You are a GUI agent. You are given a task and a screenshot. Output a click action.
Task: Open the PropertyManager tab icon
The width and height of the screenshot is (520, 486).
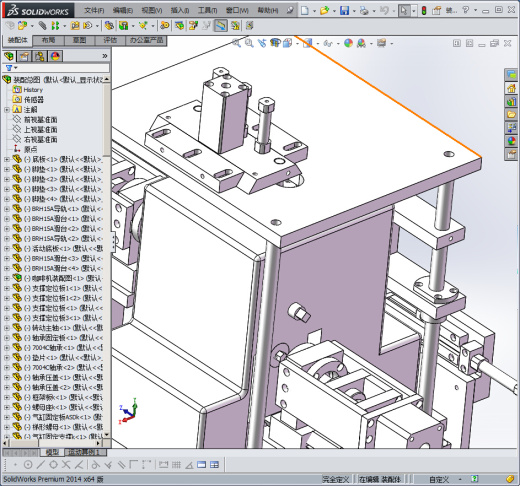coord(24,56)
